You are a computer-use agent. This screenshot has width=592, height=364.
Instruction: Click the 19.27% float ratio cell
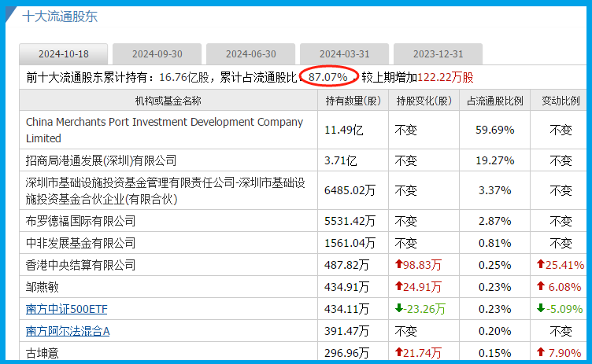click(495, 160)
